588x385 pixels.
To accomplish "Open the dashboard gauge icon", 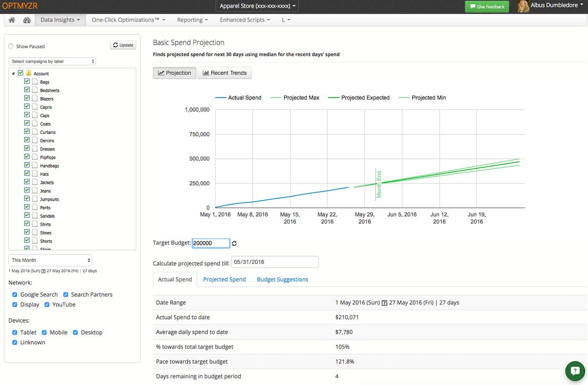I will 27,20.
